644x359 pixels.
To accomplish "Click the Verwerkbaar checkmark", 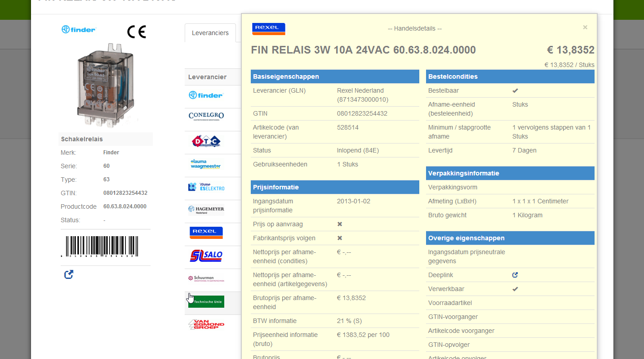I will click(515, 289).
